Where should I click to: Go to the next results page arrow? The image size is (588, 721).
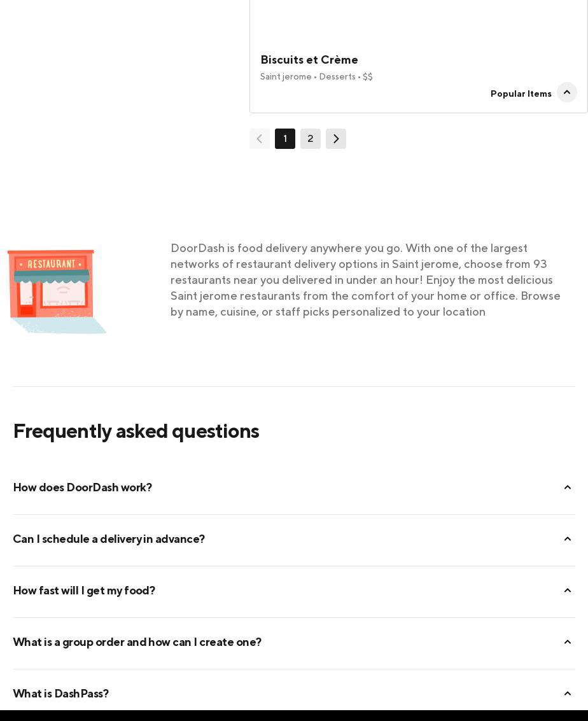pyautogui.click(x=336, y=139)
